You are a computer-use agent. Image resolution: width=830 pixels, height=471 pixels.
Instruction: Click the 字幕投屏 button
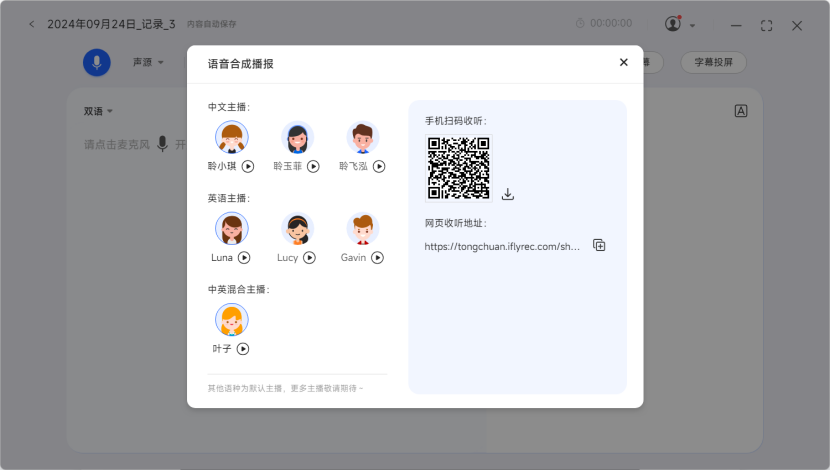713,62
